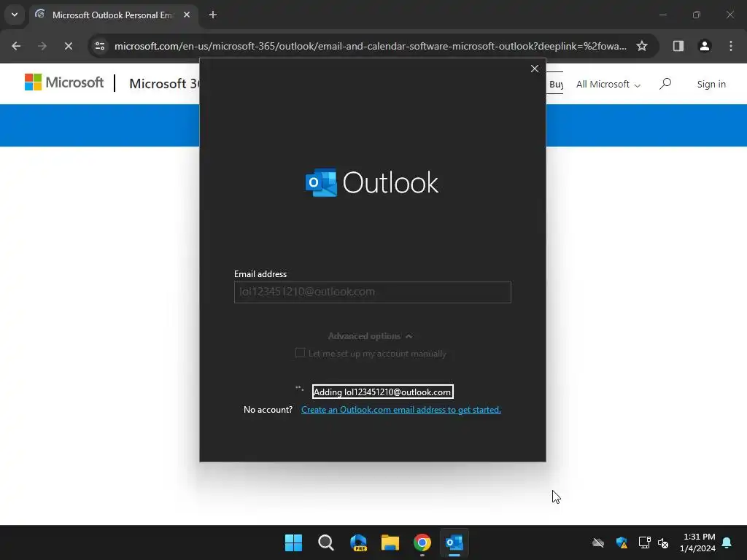Select the Microsoft Outlook Personal Email tab
The height and width of the screenshot is (560, 747).
113,15
